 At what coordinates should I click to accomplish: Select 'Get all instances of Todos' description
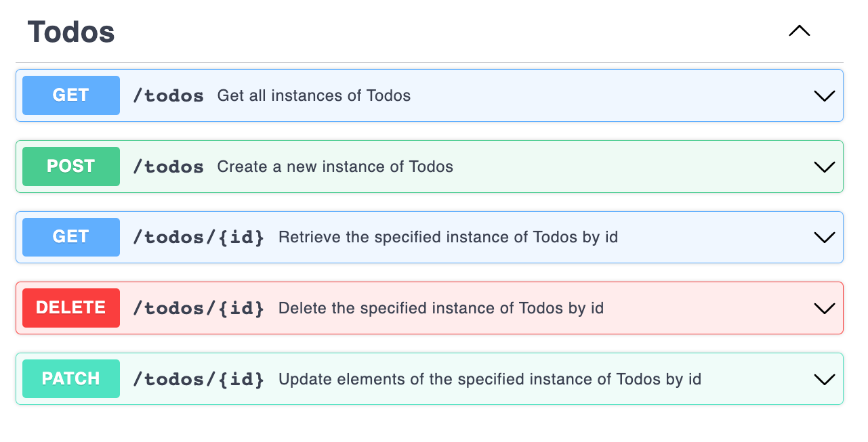click(314, 96)
